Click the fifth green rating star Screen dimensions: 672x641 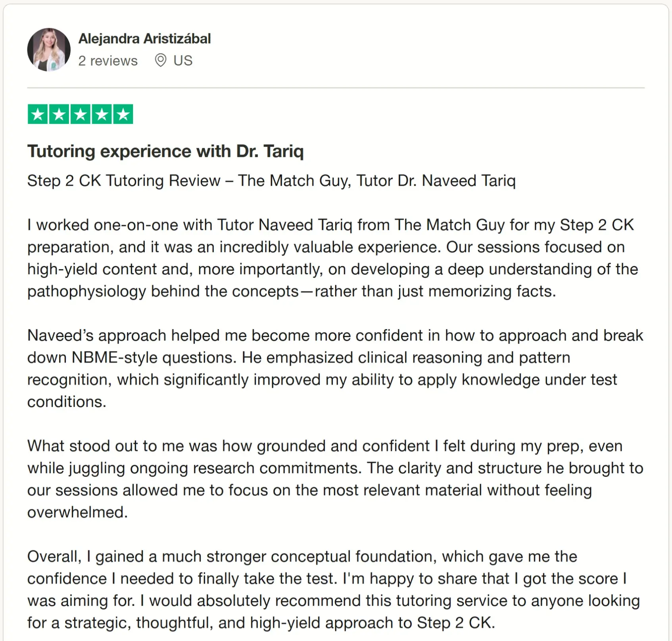123,114
